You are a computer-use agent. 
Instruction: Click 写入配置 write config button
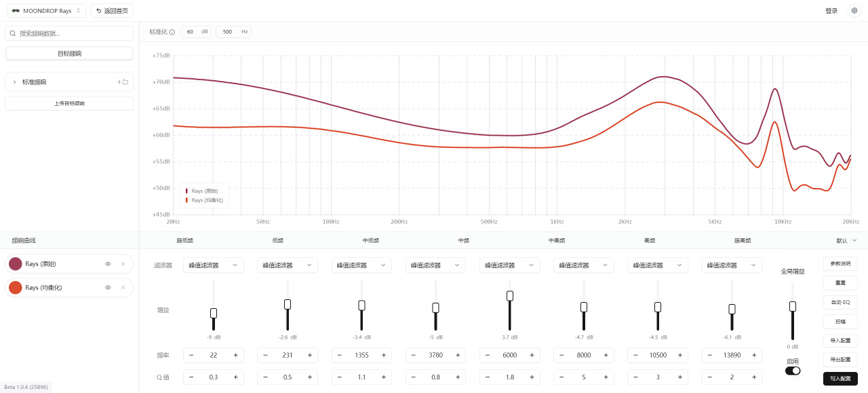click(840, 379)
